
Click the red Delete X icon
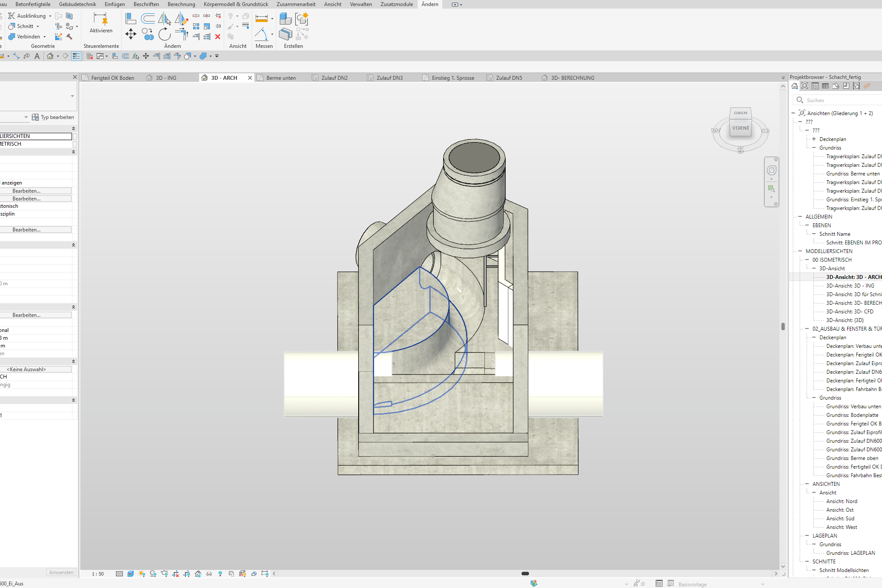[218, 37]
